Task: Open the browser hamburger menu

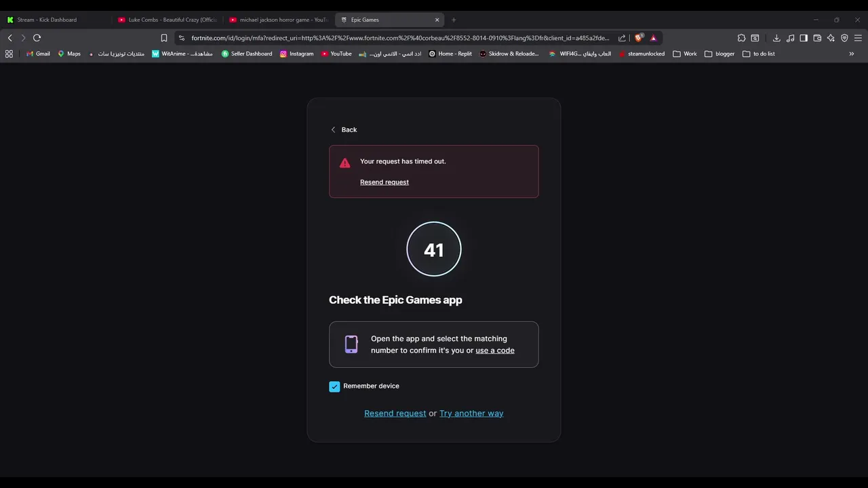Action: pos(858,38)
